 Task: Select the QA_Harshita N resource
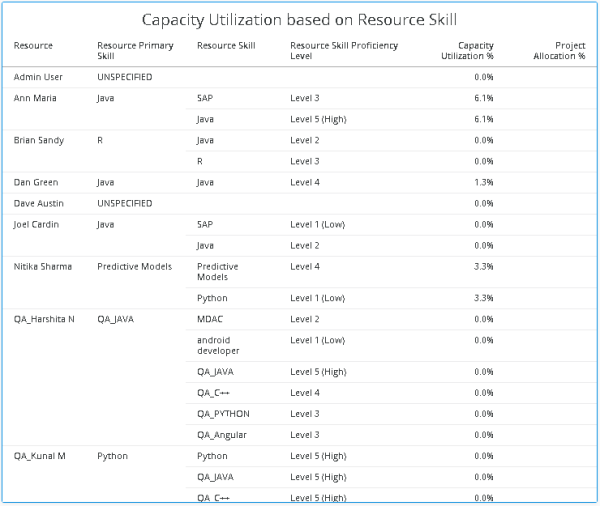pos(44,319)
